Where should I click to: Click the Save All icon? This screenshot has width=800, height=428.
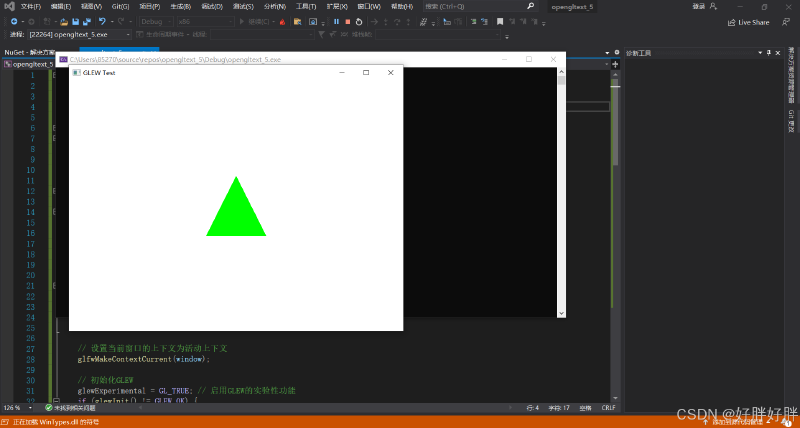click(86, 22)
